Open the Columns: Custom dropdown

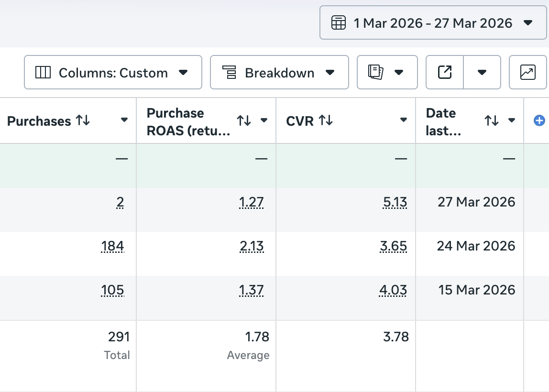(113, 73)
